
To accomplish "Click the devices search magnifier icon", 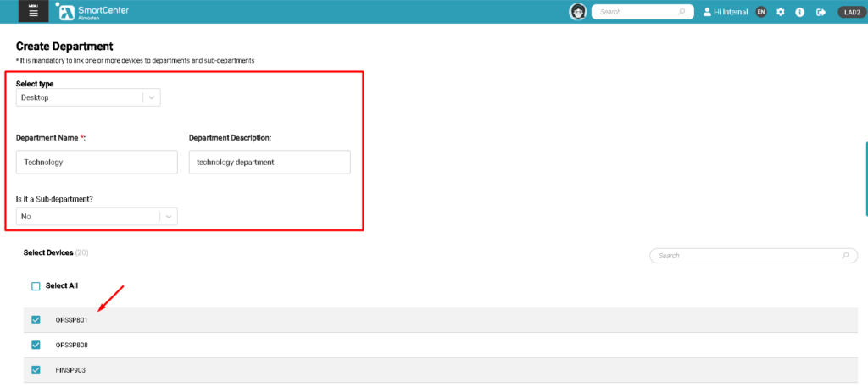I will tap(844, 255).
